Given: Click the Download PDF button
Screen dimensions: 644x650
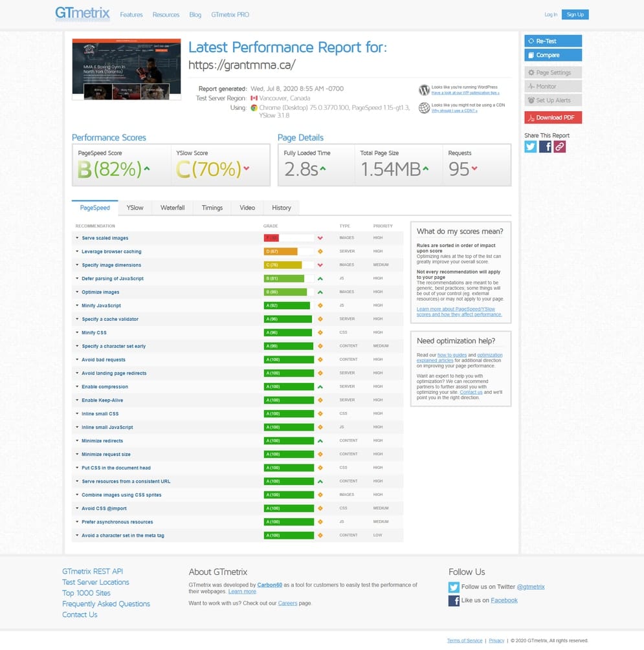Looking at the screenshot, I should [553, 118].
